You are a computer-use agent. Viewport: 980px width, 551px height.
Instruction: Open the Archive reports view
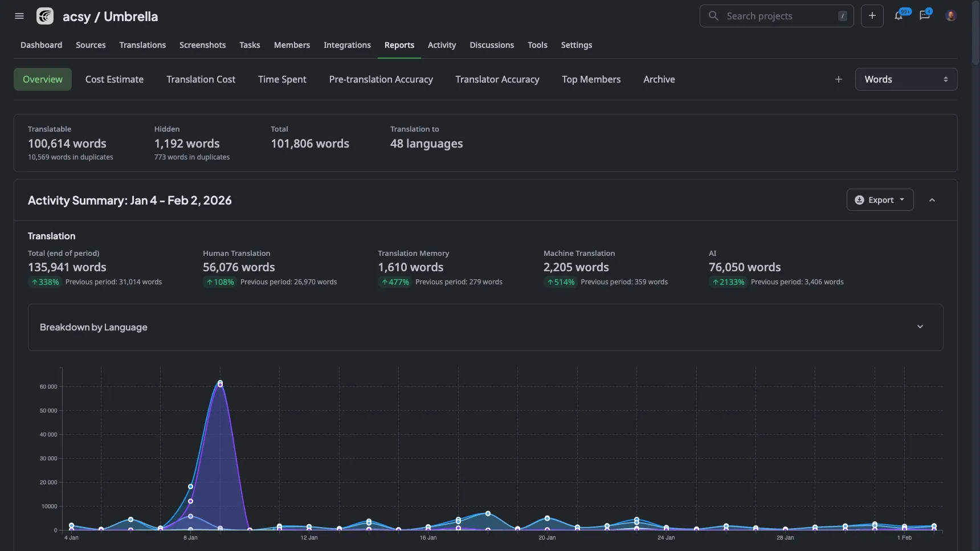[x=659, y=79]
